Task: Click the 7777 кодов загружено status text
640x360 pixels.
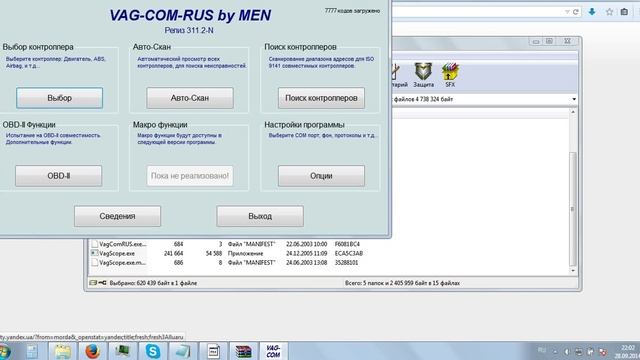Action: pos(353,11)
